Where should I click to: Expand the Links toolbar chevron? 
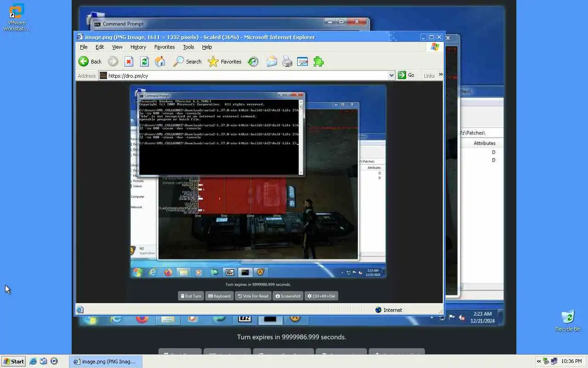click(x=441, y=74)
